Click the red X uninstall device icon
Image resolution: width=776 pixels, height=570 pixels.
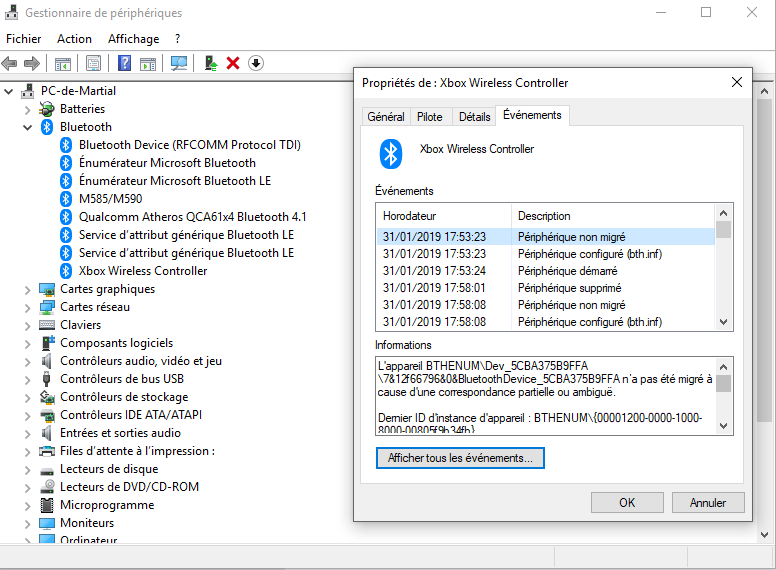[233, 63]
